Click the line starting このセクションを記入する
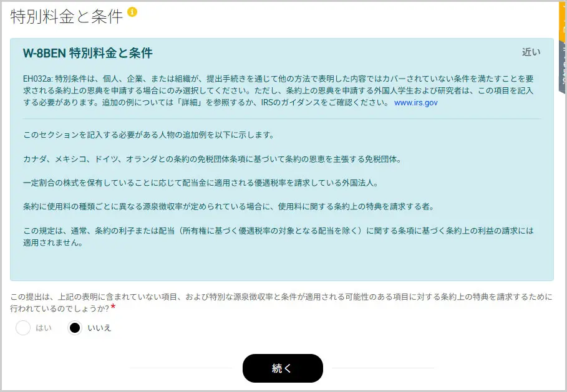Screen dimensions: 567x392 tap(148, 135)
